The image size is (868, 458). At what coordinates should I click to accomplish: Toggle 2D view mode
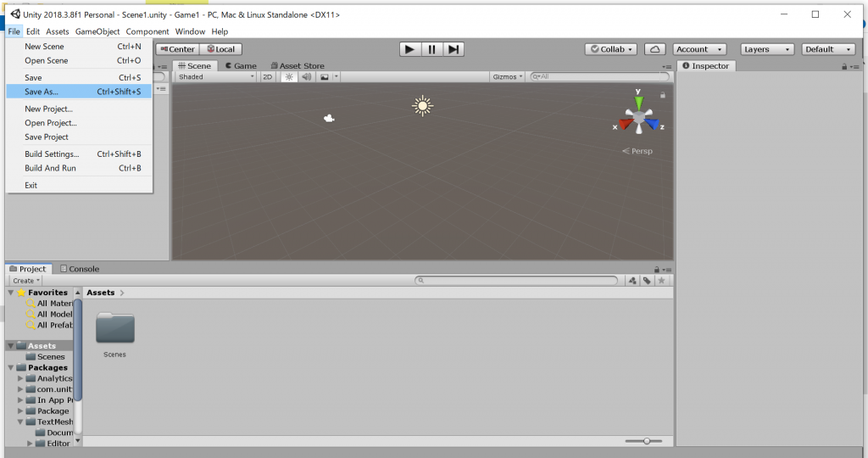(267, 77)
